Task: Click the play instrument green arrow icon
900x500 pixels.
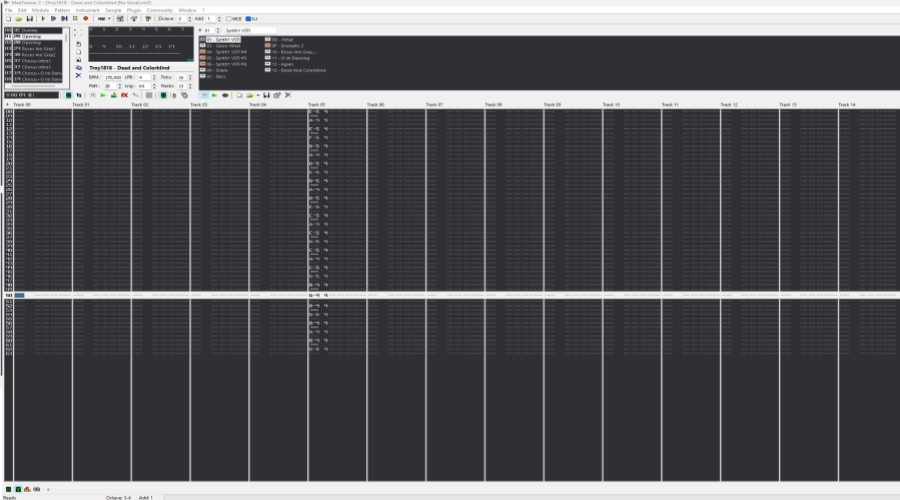Action: pyautogui.click(x=214, y=95)
